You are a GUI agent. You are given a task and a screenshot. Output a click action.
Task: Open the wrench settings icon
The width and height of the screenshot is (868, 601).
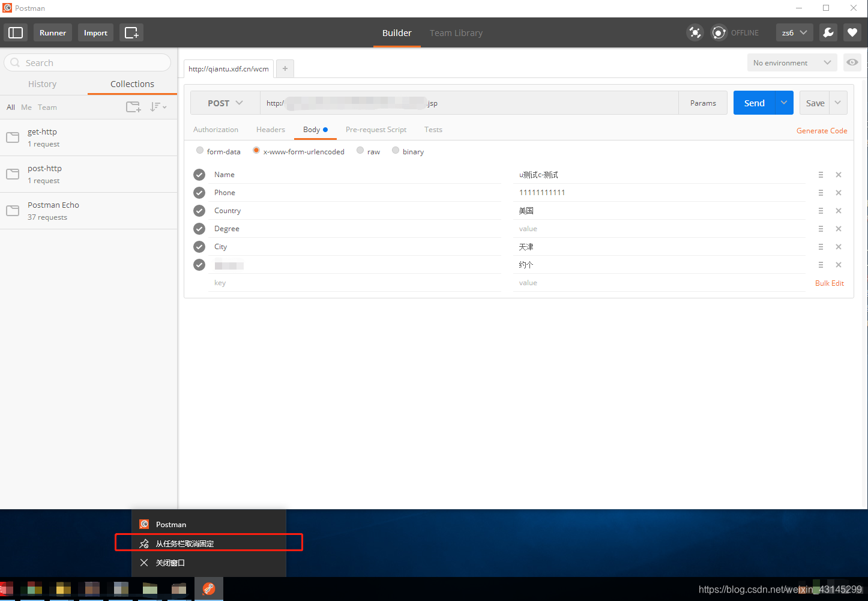pyautogui.click(x=828, y=32)
